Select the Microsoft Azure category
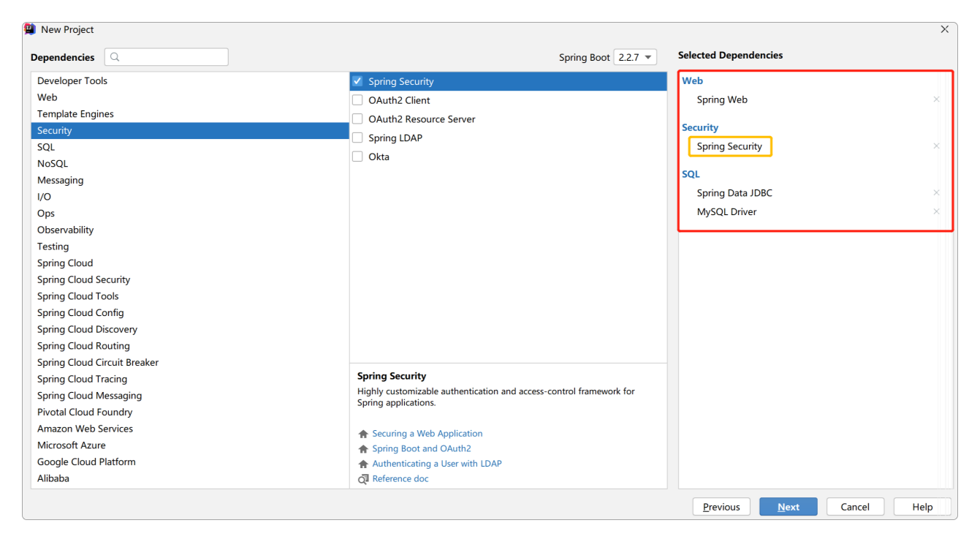The width and height of the screenshot is (980, 542). tap(190, 445)
